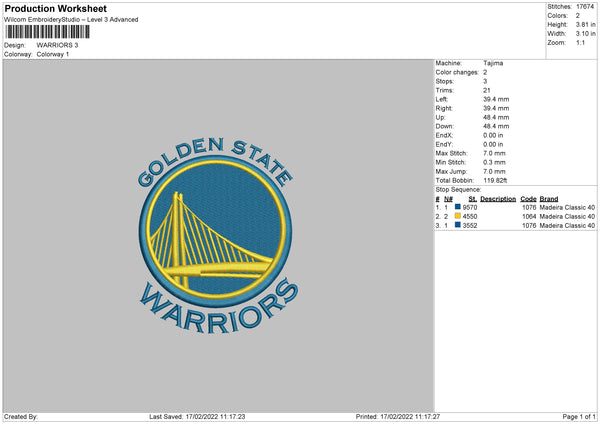Viewport: 600px width, 424px height.
Task: Click the 39.4 mm value in Right row
Action: 496,109
